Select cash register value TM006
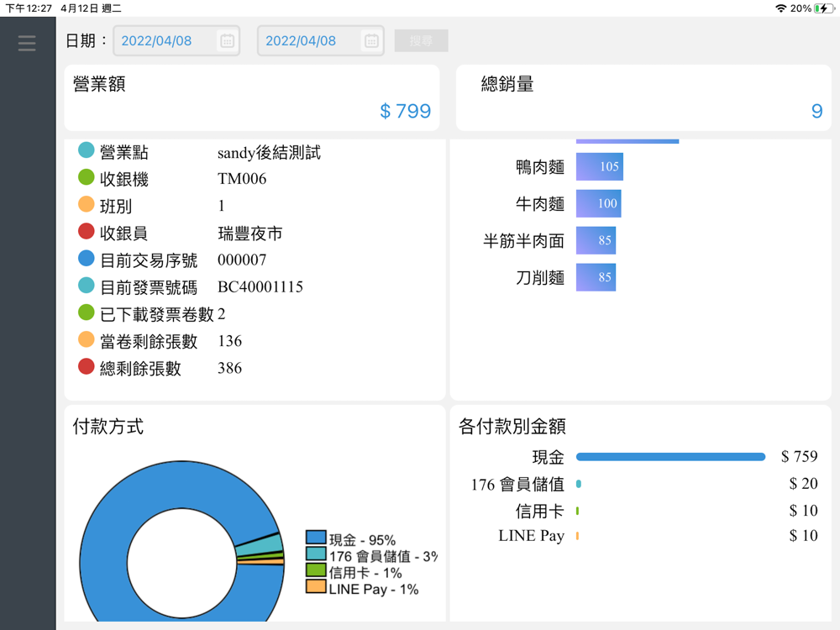This screenshot has width=840, height=630. pyautogui.click(x=242, y=179)
